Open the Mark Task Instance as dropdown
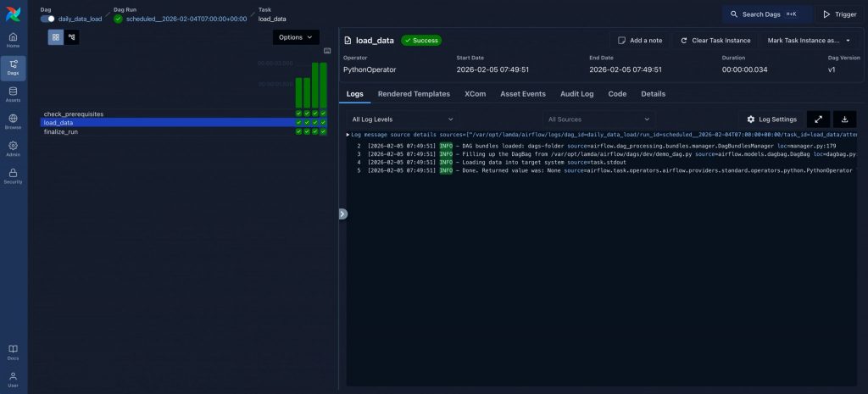The image size is (868, 394). point(808,40)
